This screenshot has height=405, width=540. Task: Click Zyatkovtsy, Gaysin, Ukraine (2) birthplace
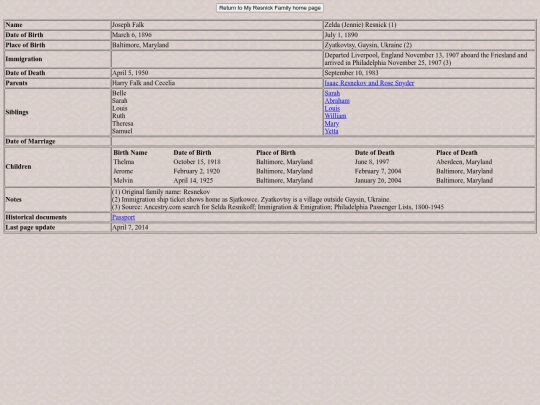pyautogui.click(x=368, y=45)
